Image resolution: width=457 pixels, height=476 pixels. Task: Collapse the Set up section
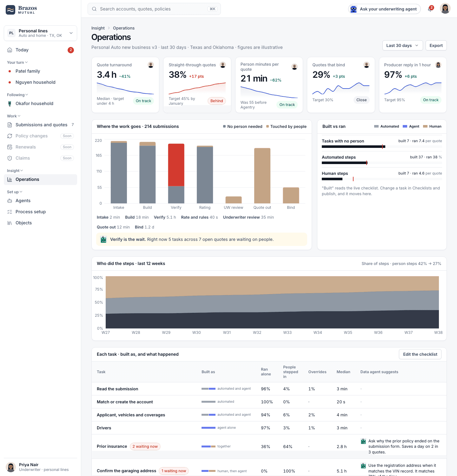pyautogui.click(x=15, y=192)
